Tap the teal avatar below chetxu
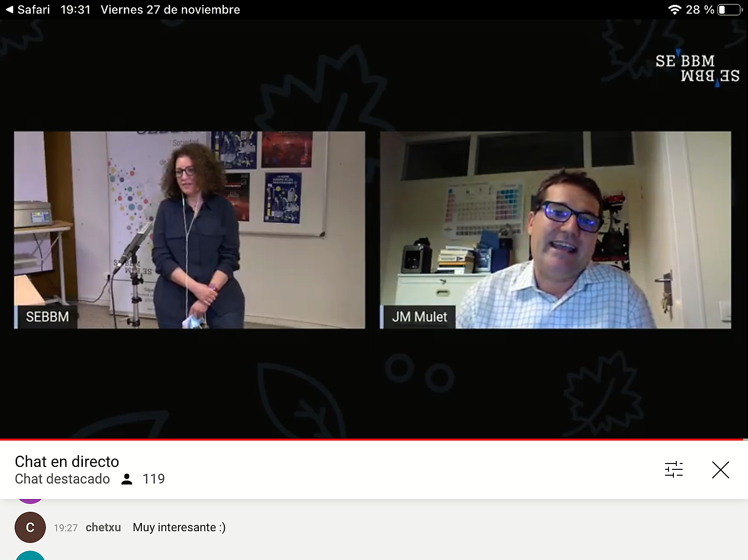Screen dimensions: 748x560 [x=30, y=556]
